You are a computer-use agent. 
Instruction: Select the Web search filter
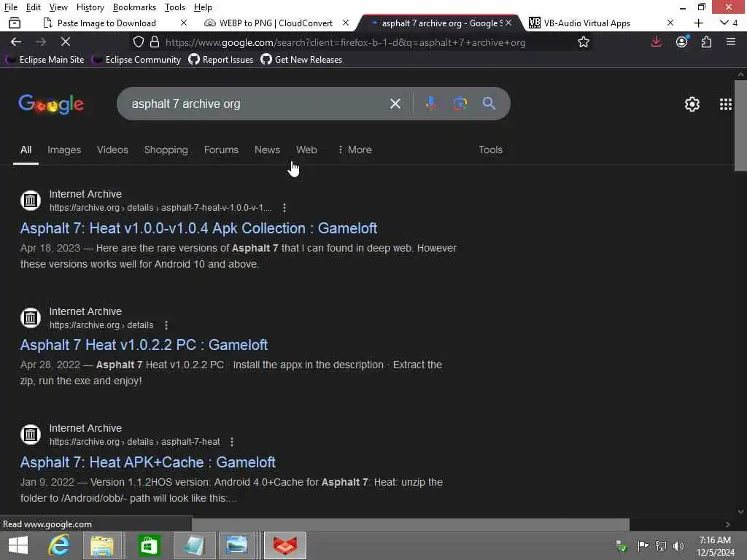pos(306,149)
